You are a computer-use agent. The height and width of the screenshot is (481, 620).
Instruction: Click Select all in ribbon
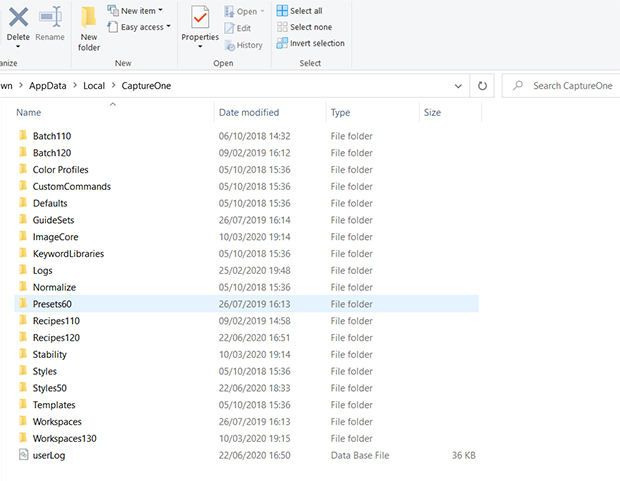(299, 11)
